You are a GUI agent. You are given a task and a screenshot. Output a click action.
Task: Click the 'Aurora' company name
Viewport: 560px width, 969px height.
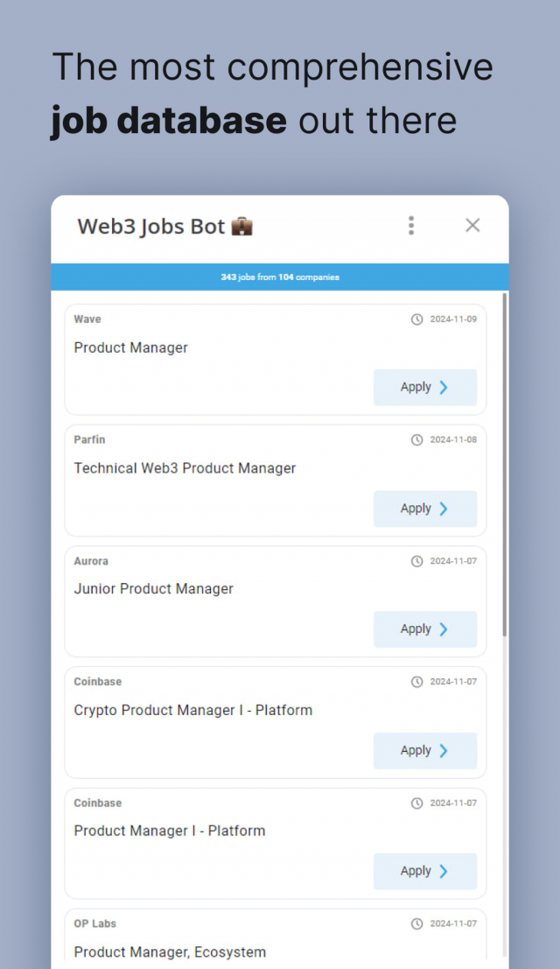click(x=91, y=561)
